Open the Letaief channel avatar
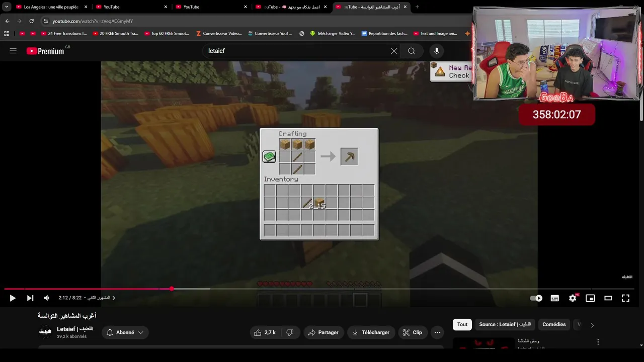The image size is (644, 362). point(45,332)
